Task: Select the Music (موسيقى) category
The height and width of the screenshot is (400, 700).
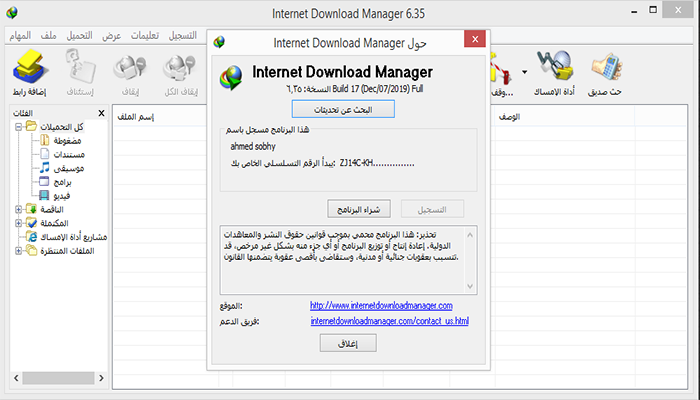Action: point(69,168)
